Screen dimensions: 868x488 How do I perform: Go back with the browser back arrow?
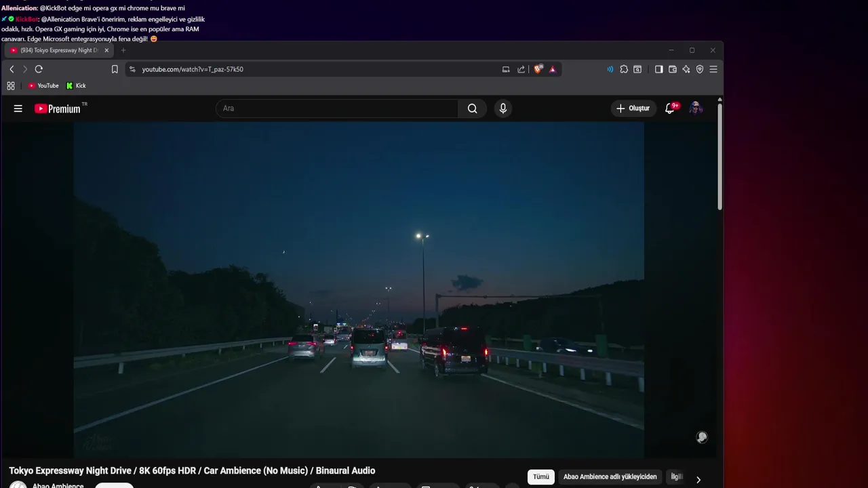pos(12,69)
